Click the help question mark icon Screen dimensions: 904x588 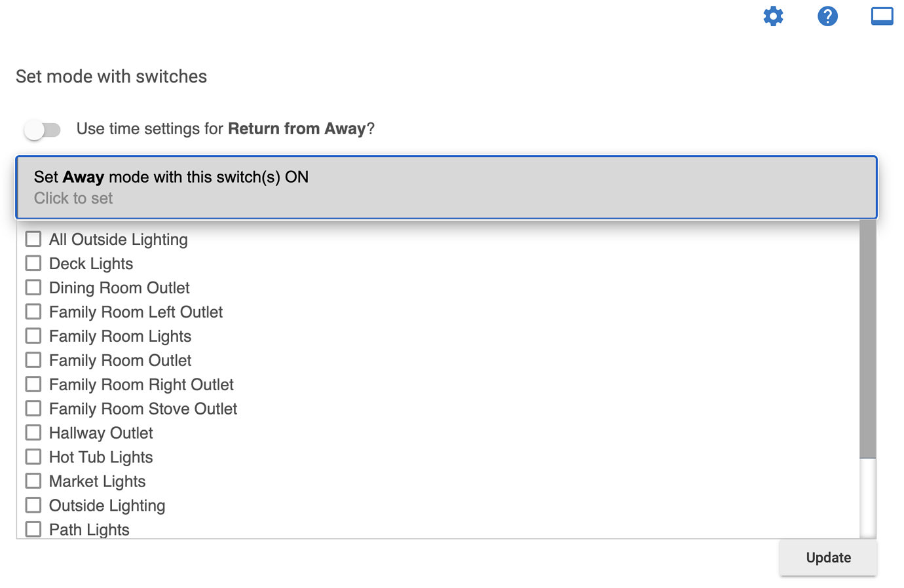tap(828, 16)
